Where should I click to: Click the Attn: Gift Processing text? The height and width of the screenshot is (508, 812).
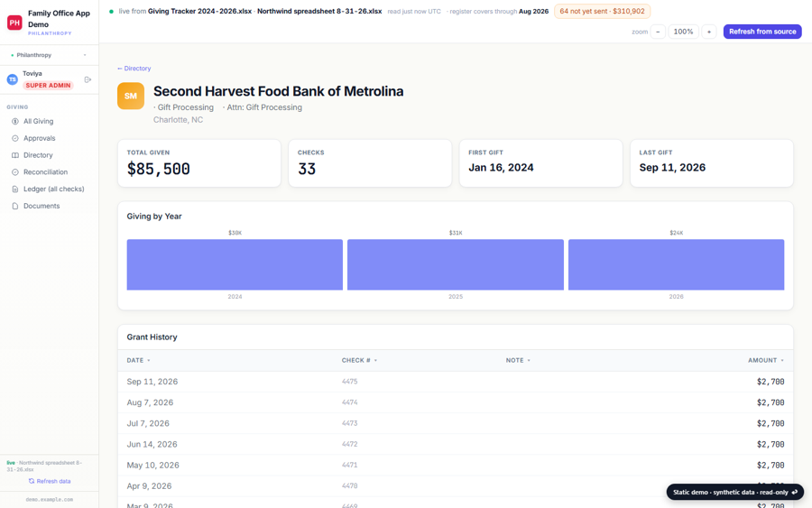pos(264,107)
